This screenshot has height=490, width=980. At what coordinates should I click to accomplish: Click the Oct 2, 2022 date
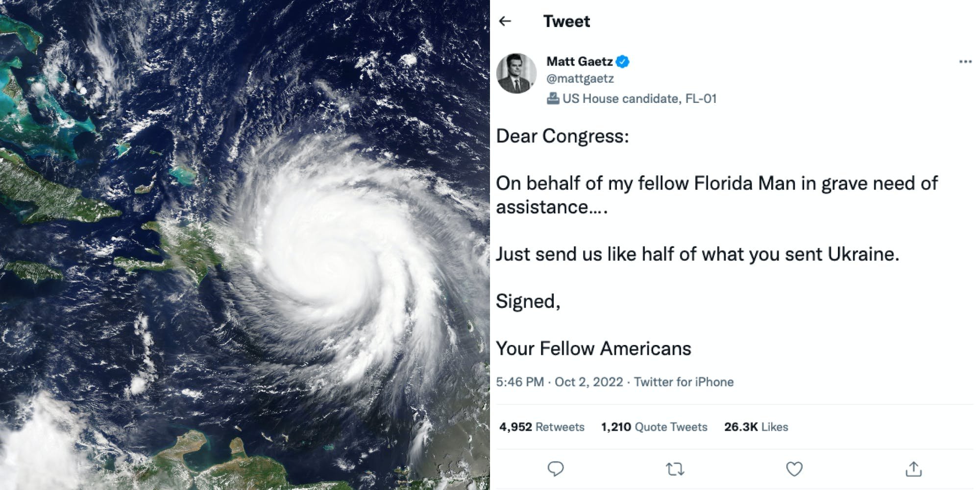(x=588, y=382)
